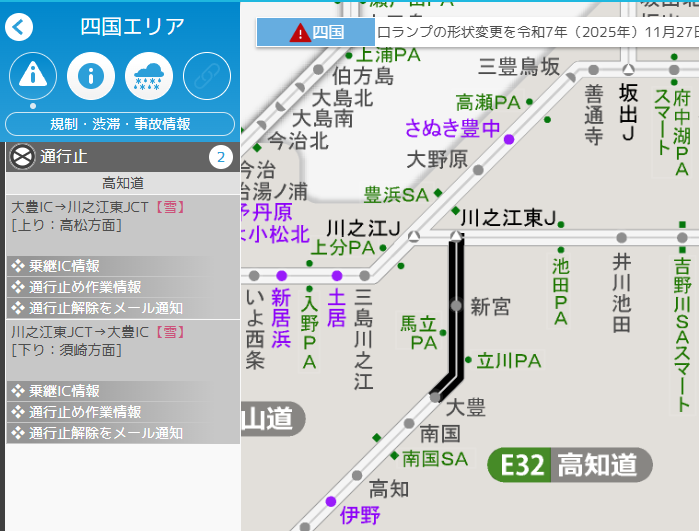Viewport: 699px width, 531px height.
Task: Select the 馬立PA parking area label
Action: 419,333
